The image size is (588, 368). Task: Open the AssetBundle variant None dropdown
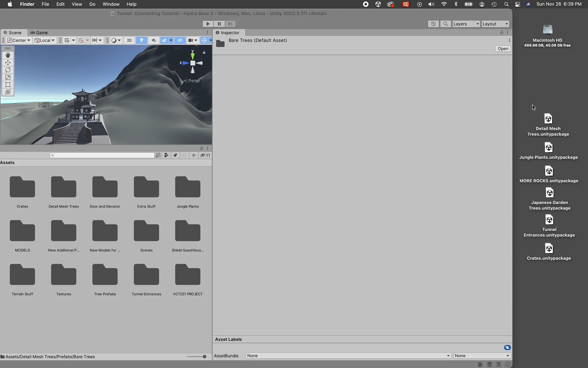[482, 356]
